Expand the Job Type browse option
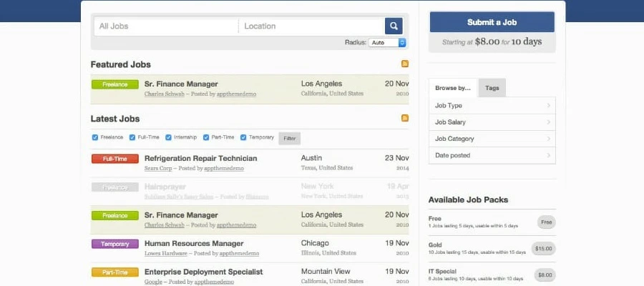The width and height of the screenshot is (644, 286). (x=492, y=106)
